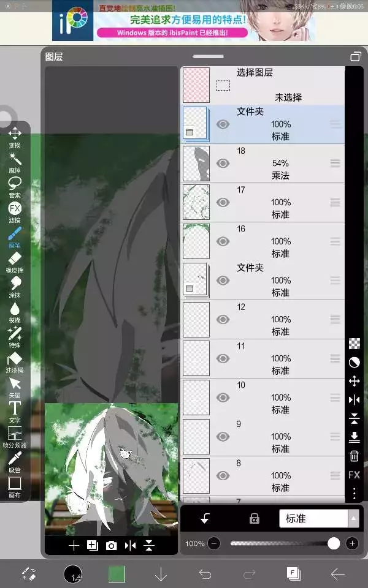Select the Eraser (橡皮擦) tool

(15, 262)
